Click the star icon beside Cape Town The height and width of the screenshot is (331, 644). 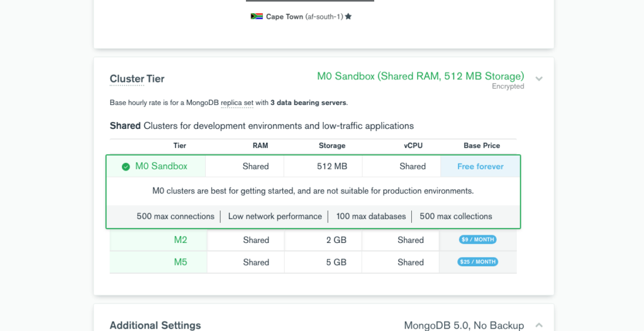point(348,16)
